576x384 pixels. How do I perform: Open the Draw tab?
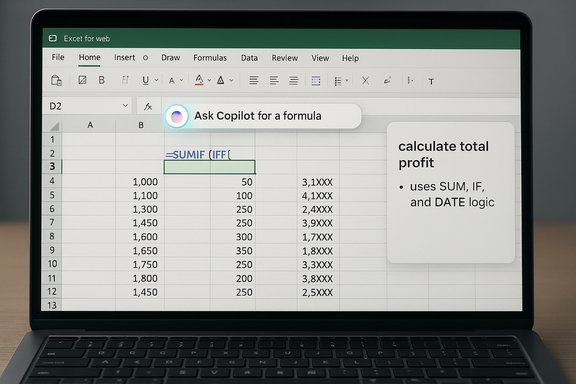(x=170, y=58)
